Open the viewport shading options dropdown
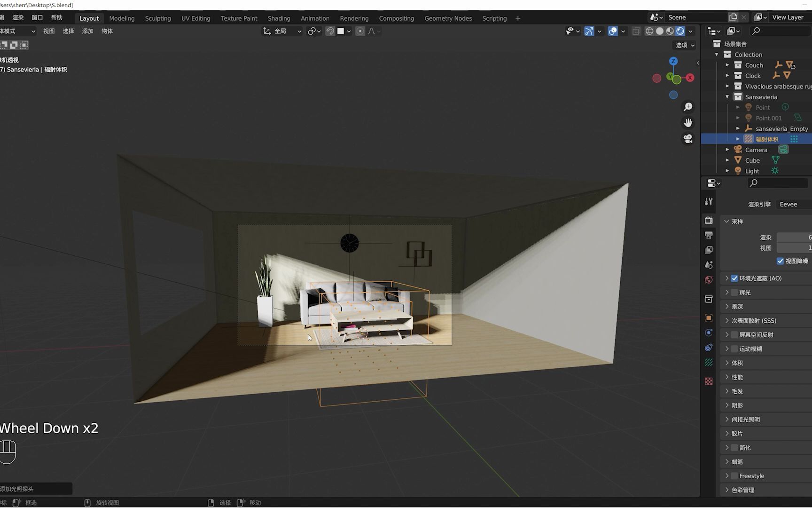 (x=691, y=31)
